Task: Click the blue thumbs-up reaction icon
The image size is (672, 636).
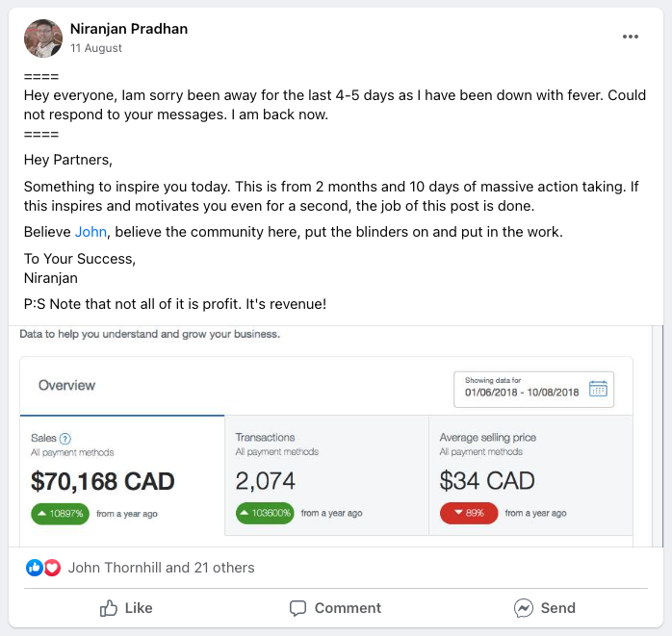Action: [35, 568]
